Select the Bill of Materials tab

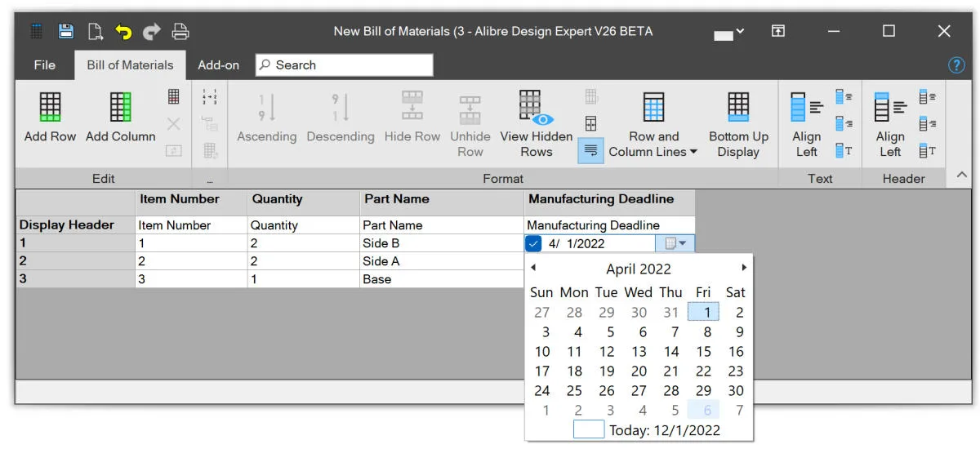click(x=130, y=65)
